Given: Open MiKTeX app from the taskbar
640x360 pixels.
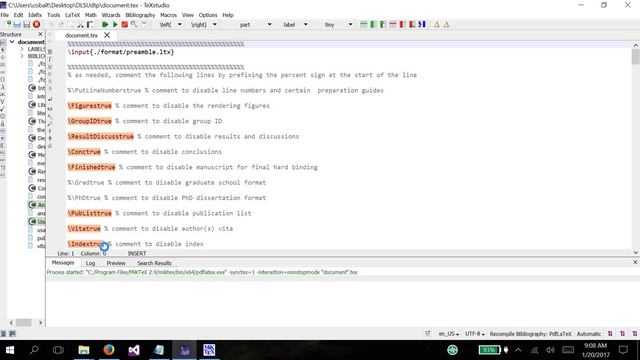Looking at the screenshot, I should coord(209,350).
